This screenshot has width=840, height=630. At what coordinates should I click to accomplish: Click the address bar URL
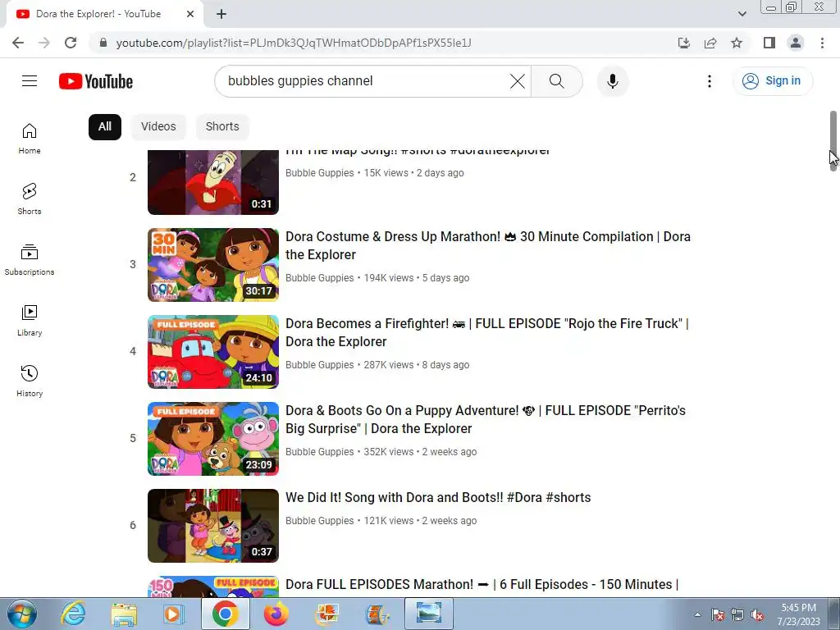294,43
